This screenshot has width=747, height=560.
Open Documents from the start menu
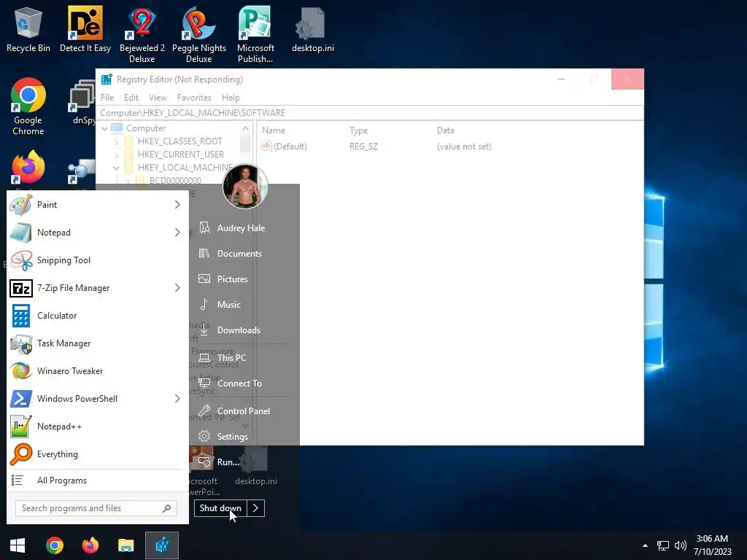[239, 254]
